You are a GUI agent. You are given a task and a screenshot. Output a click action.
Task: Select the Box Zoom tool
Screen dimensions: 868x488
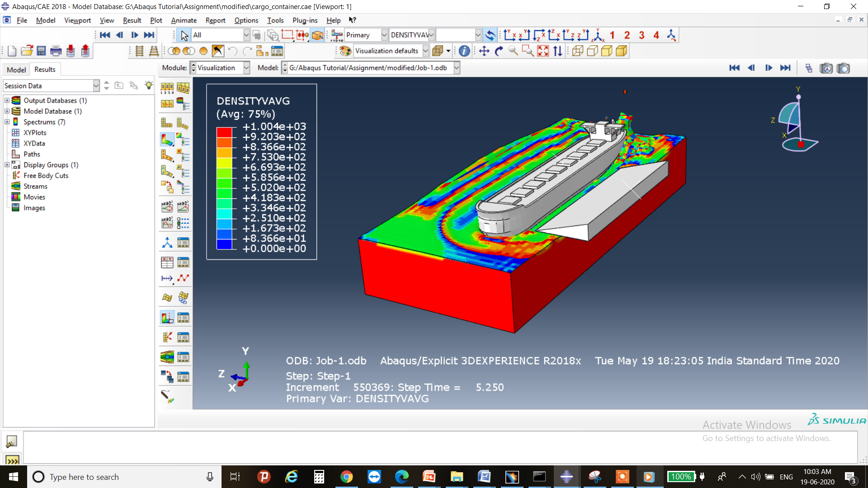click(x=528, y=51)
